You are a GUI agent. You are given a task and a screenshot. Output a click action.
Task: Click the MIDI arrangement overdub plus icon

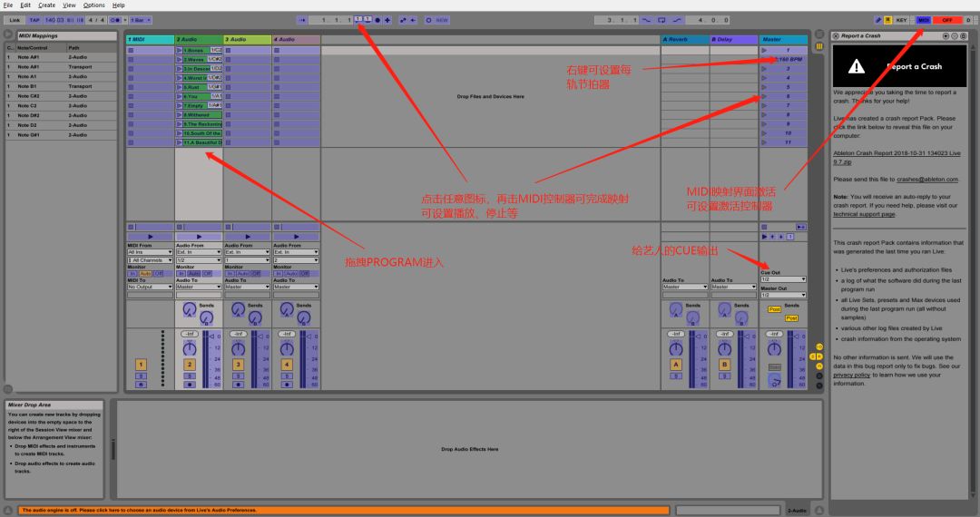[x=387, y=20]
